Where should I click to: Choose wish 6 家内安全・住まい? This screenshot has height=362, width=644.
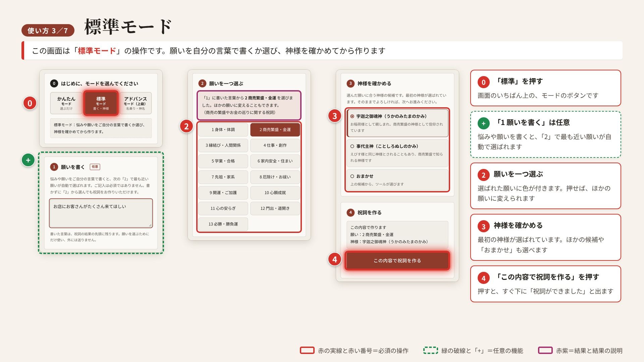point(275,161)
